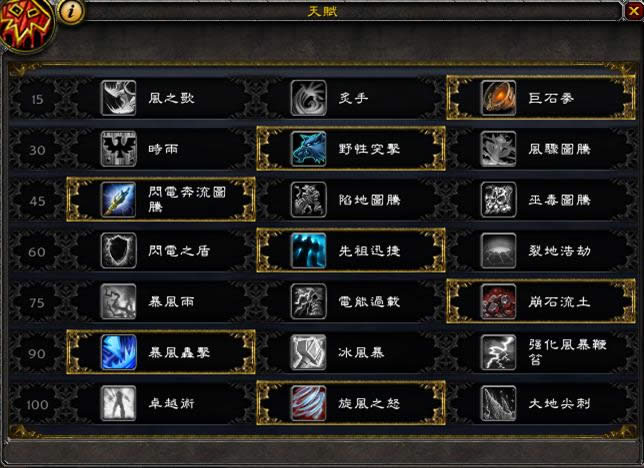Viewport: 644px width, 468px height.
Task: Select the 陷地圖騰 talent option
Action: 351,200
